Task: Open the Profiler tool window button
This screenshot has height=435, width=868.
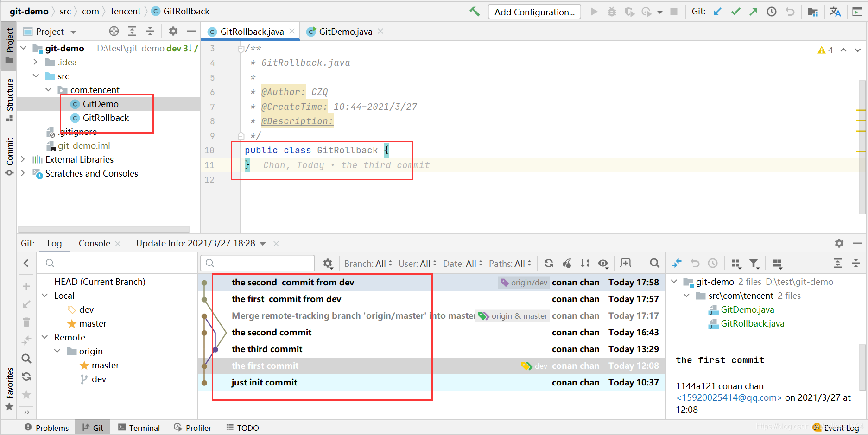Action: pos(193,428)
